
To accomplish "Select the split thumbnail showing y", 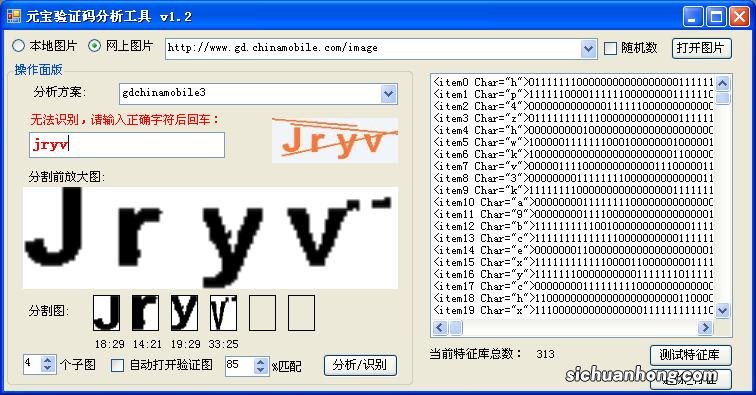I will [184, 313].
